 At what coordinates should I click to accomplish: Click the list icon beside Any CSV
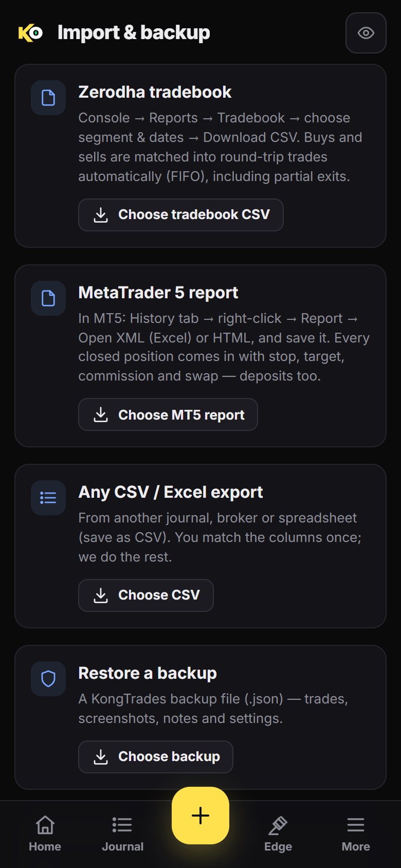coord(48,498)
